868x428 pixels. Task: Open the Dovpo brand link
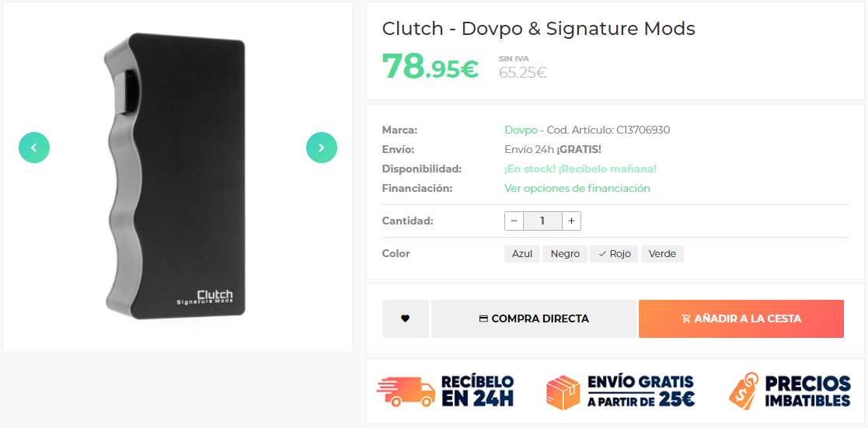pyautogui.click(x=521, y=130)
